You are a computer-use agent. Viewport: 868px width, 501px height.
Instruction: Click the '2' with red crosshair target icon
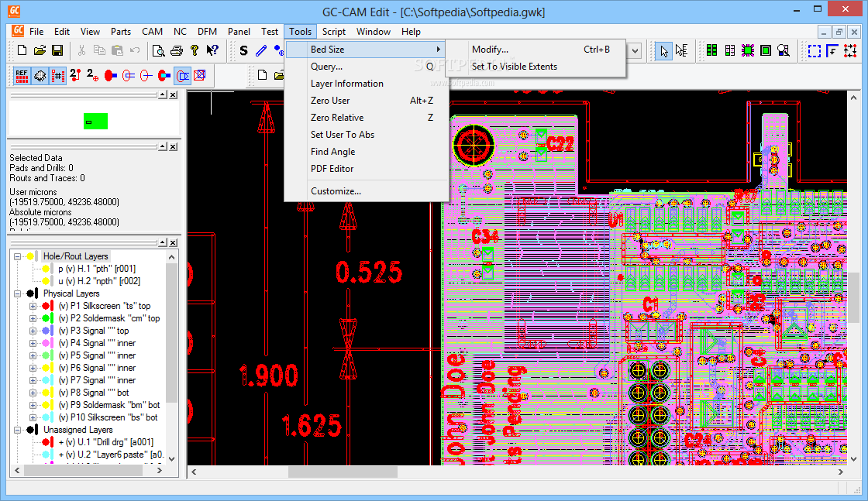click(93, 75)
